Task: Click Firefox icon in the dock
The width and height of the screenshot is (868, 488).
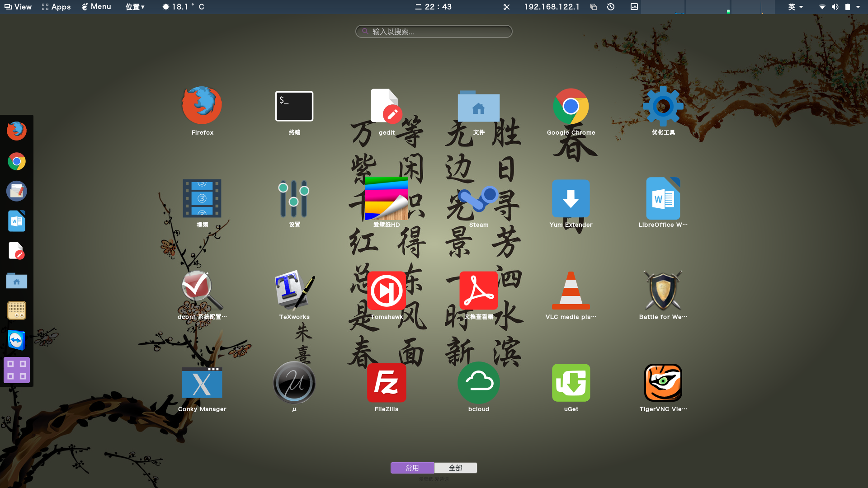Action: pos(17,131)
